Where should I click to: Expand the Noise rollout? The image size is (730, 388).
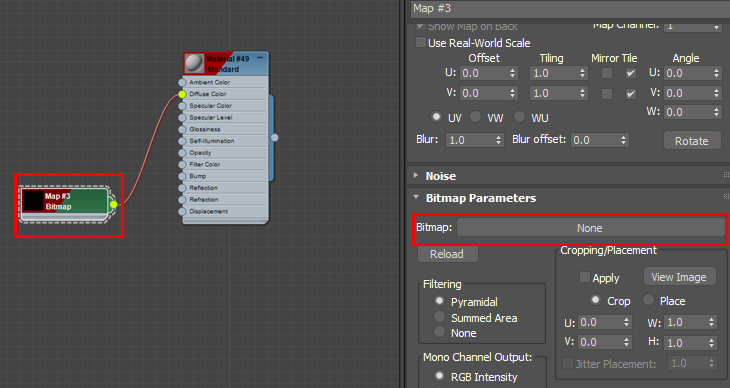[x=416, y=176]
